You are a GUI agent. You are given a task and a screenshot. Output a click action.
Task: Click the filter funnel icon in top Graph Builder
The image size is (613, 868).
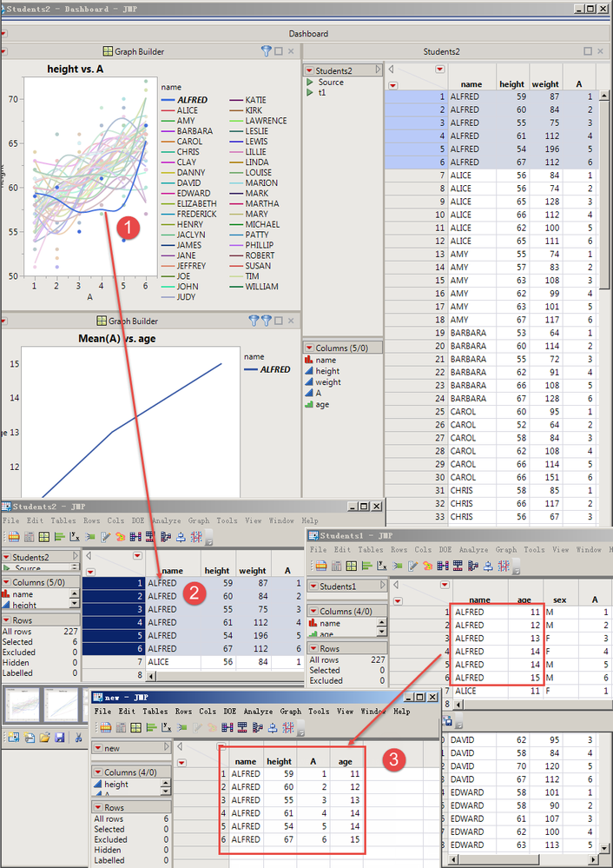[267, 51]
